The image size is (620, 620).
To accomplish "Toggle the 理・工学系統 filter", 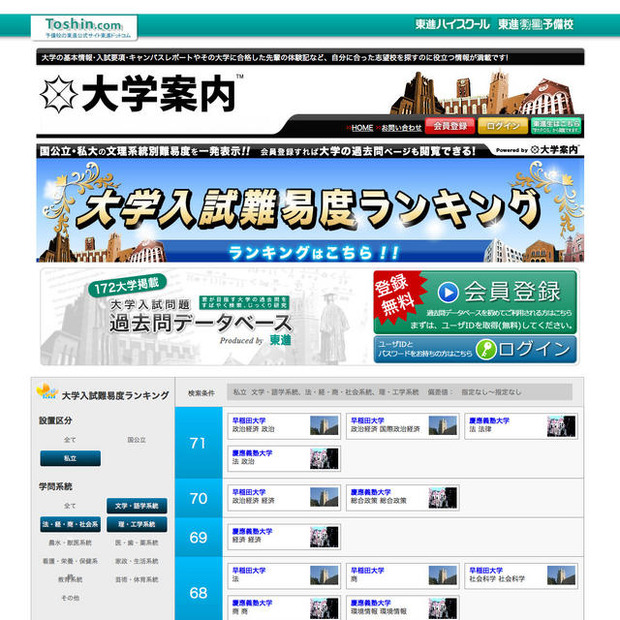I will tap(137, 524).
